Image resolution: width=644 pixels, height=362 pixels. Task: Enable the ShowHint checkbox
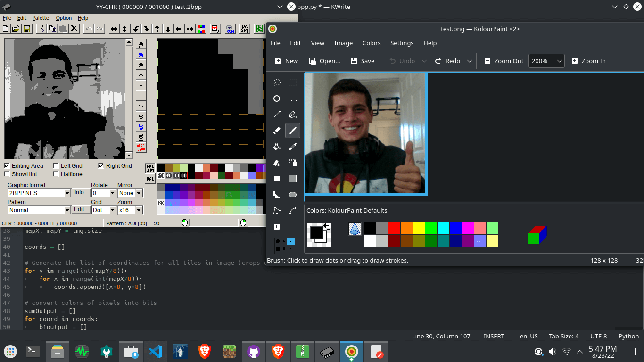click(20, 174)
